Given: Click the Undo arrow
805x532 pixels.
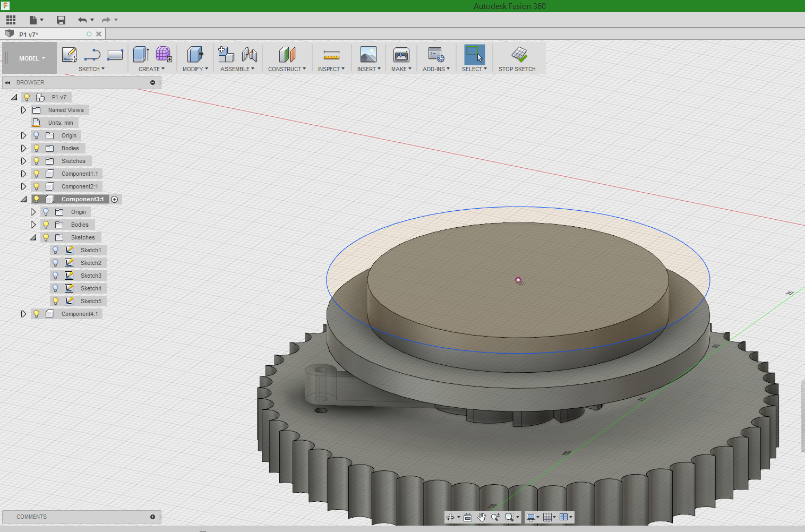Looking at the screenshot, I should 82,20.
